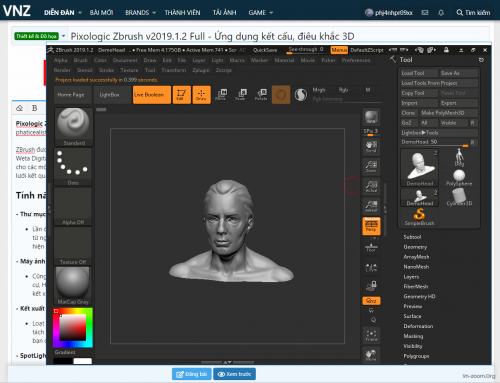
Task: Toggle the Floor grid button
Action: coord(371,247)
